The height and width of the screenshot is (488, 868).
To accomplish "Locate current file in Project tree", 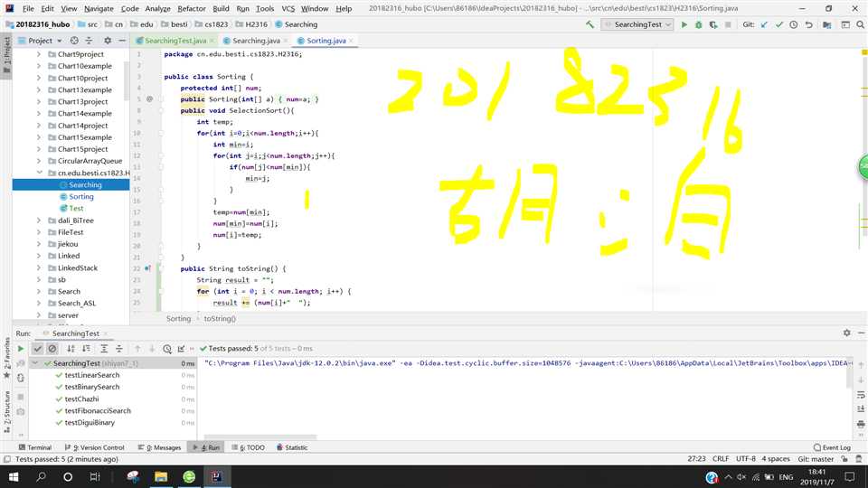I will (x=74, y=41).
